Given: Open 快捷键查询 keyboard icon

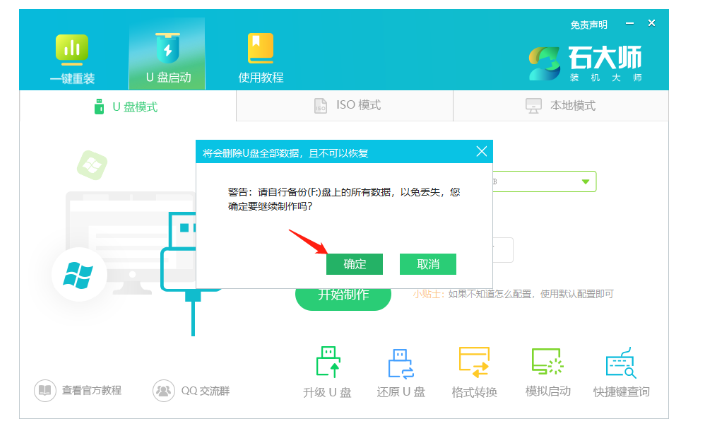Looking at the screenshot, I should point(620,362).
